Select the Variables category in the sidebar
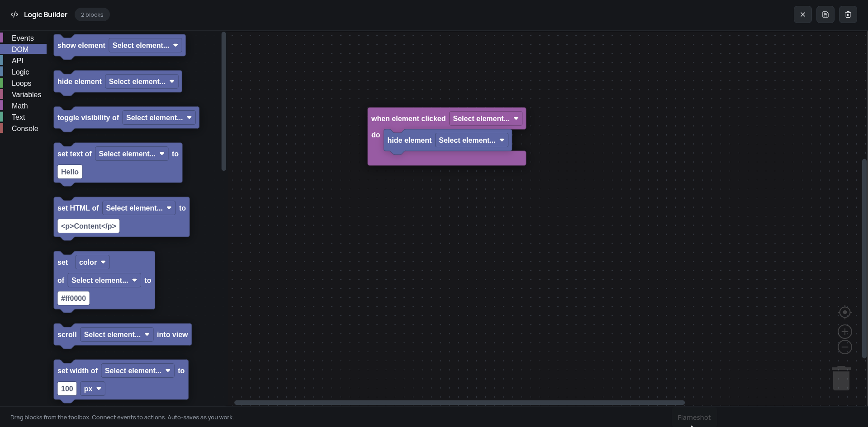 [26, 94]
